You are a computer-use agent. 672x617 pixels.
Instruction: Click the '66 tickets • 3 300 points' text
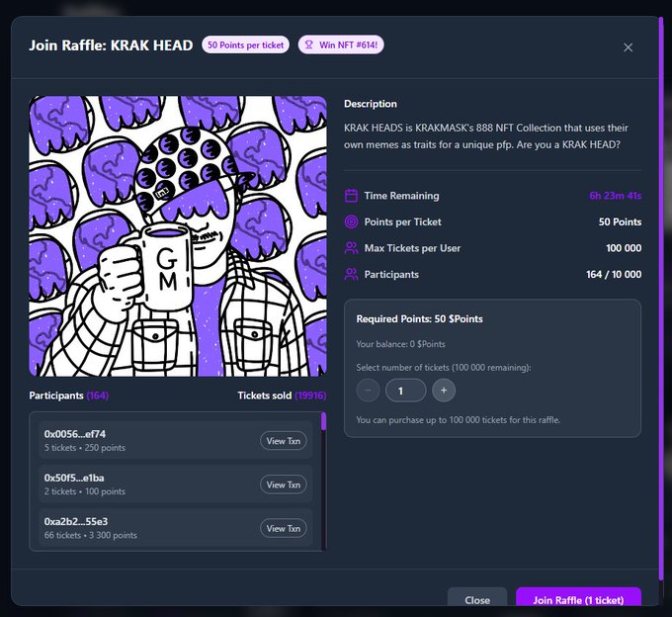(91, 535)
